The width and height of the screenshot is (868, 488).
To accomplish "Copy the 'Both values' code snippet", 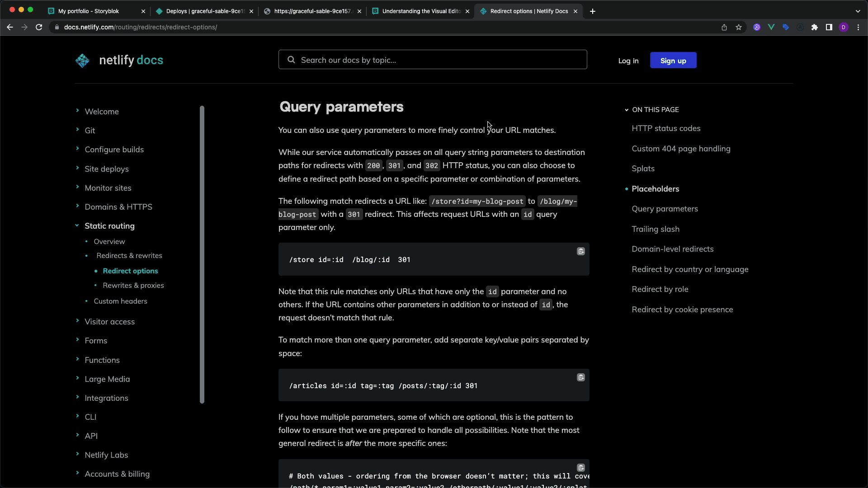I will point(581,468).
